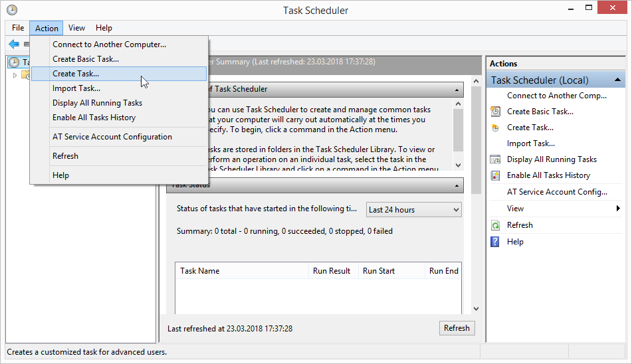Click Display All Running Tasks in Actions pane
This screenshot has height=364, width=632.
pos(552,159)
